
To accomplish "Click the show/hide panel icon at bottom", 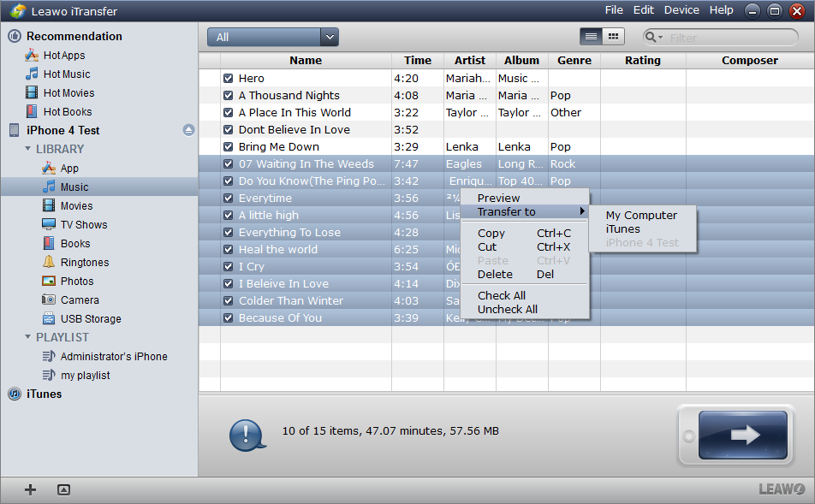I will (64, 489).
